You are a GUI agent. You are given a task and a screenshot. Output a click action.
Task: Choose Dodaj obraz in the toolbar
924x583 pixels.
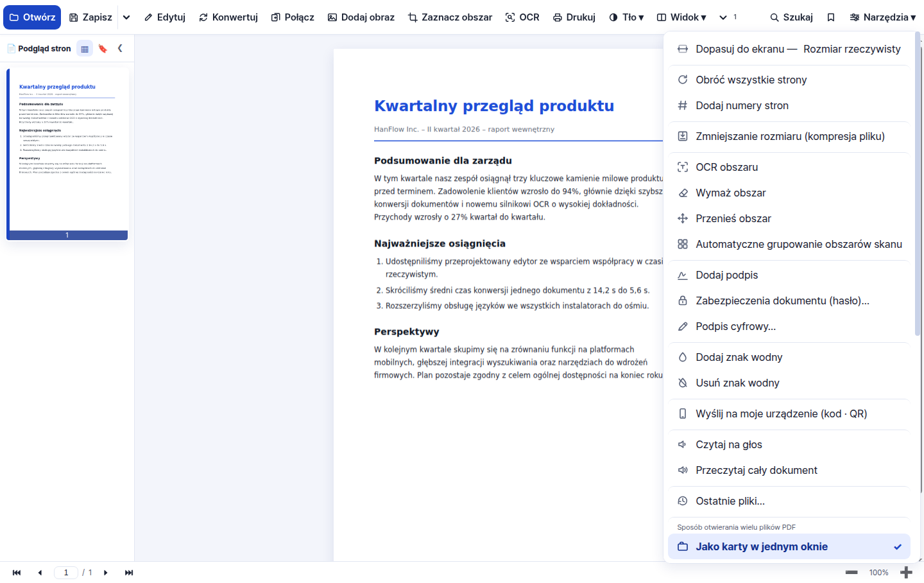tap(361, 17)
